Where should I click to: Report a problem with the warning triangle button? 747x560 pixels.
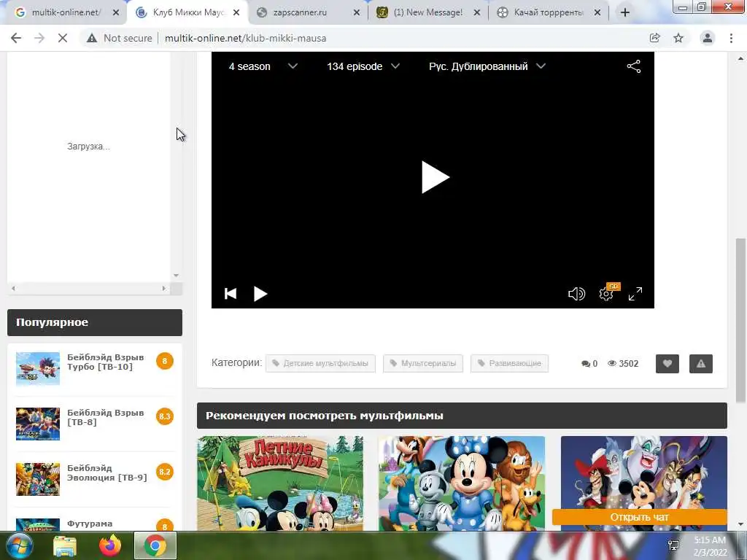pos(701,364)
